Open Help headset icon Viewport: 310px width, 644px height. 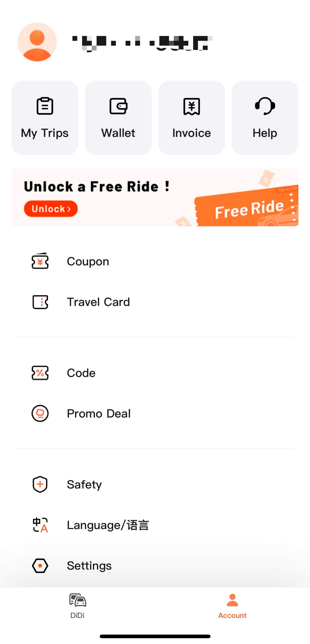click(265, 106)
